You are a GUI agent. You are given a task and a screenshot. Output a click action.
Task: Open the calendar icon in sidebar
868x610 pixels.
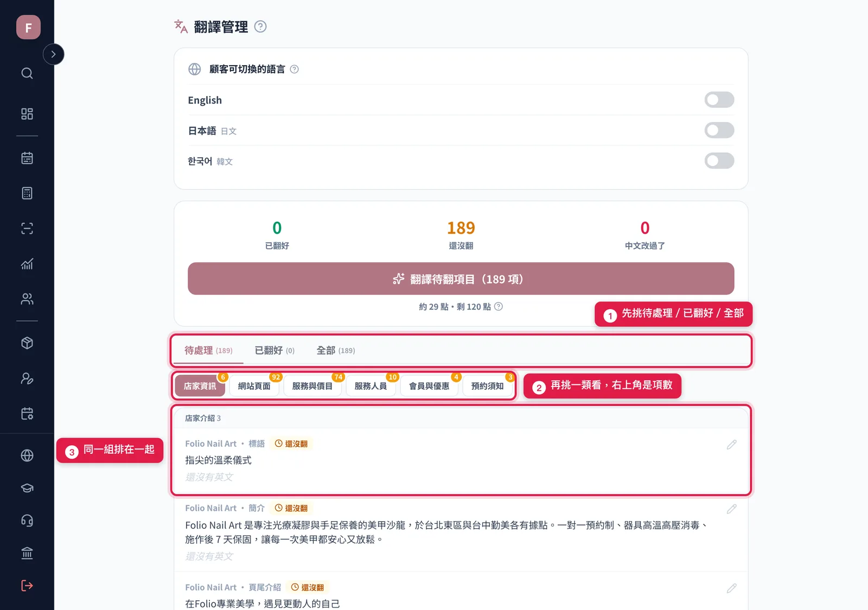click(27, 158)
